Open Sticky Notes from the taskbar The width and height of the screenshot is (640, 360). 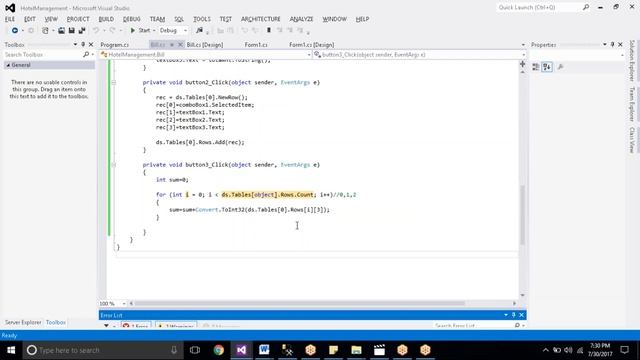[333, 350]
